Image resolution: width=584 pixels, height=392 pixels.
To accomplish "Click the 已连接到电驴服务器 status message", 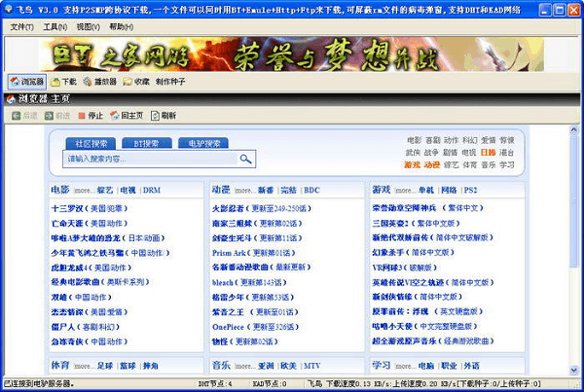I will pyautogui.click(x=39, y=383).
